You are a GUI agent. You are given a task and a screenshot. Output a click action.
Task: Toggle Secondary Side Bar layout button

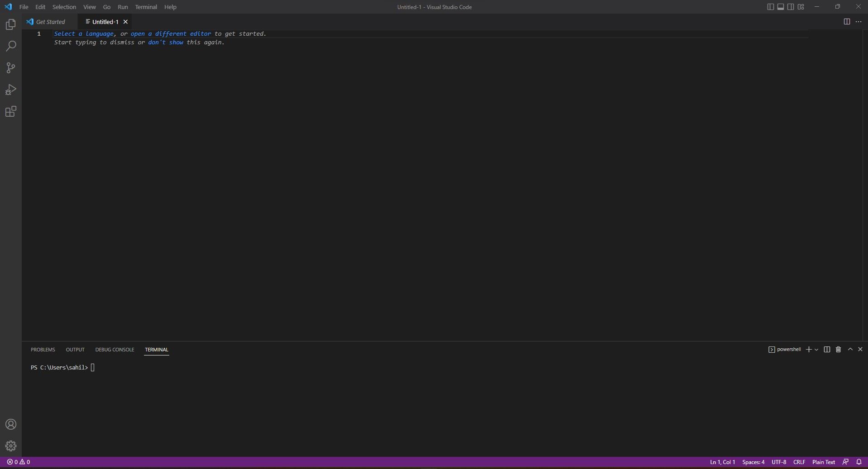pyautogui.click(x=791, y=7)
